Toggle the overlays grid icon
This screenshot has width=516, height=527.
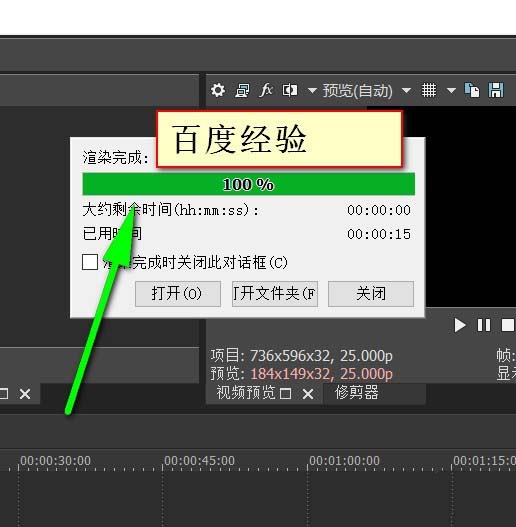point(429,90)
